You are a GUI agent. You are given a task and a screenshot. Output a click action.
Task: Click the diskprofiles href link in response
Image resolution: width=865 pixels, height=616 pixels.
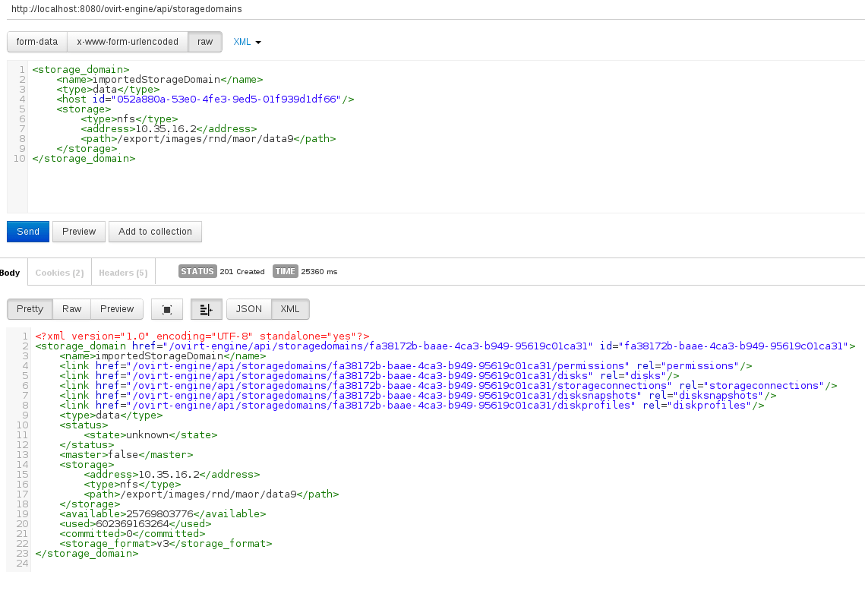381,405
